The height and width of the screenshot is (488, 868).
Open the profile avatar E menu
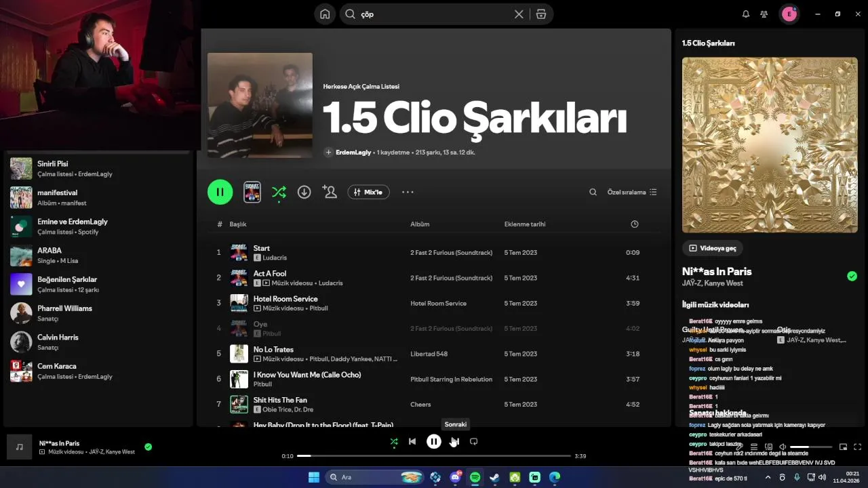tap(789, 14)
